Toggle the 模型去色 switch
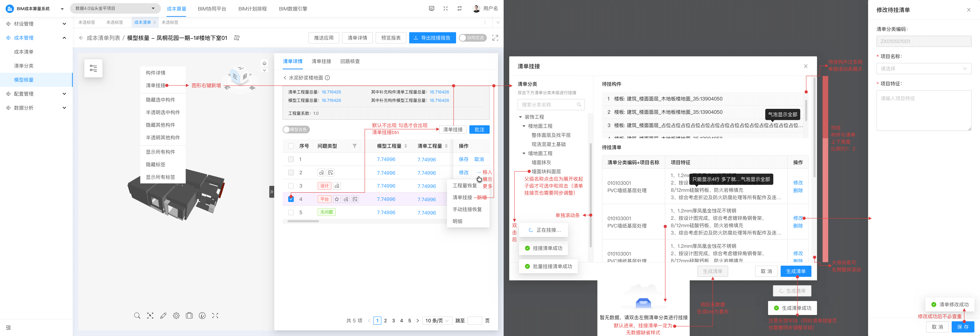This screenshot has height=336, width=980. (x=296, y=129)
